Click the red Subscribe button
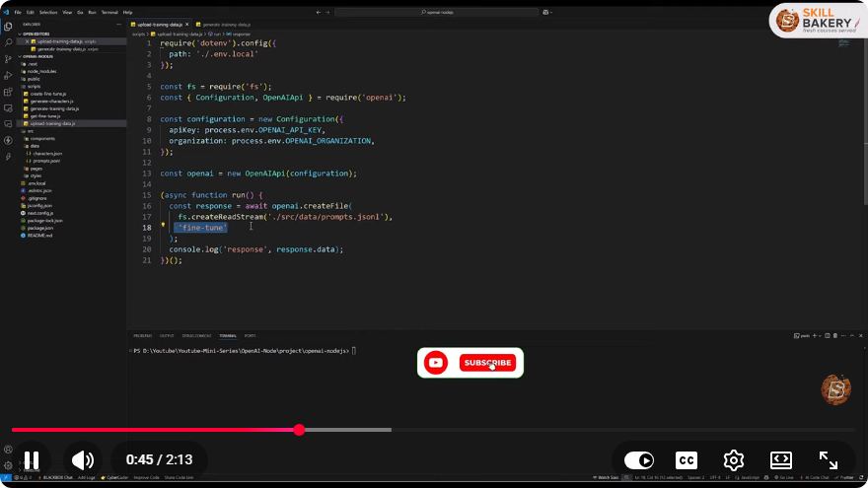The height and width of the screenshot is (488, 868). 487,363
